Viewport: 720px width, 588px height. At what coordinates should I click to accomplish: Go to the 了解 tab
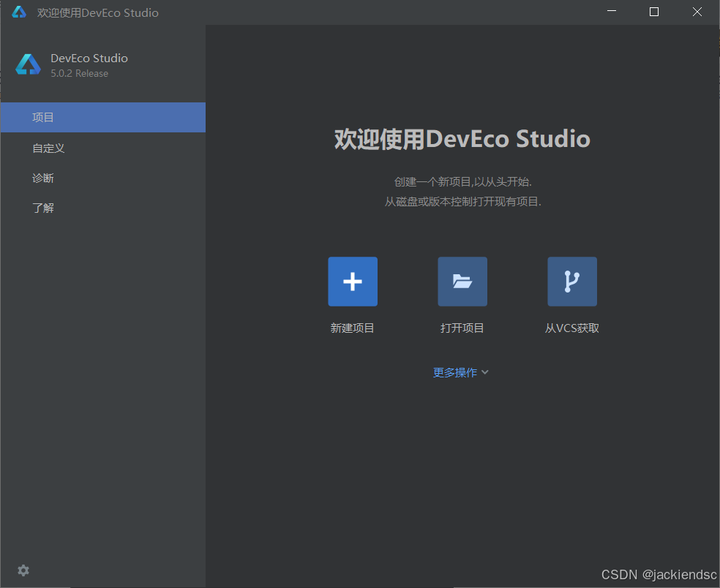(x=103, y=208)
